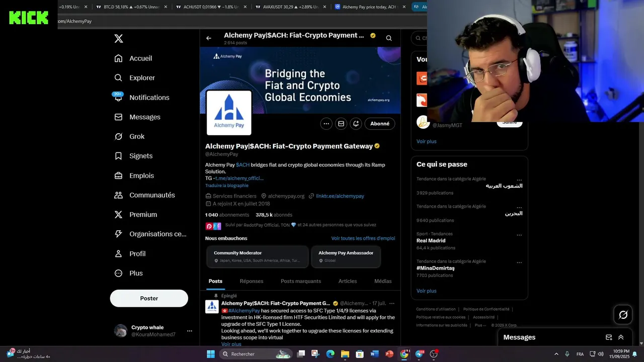Click Voir plus on pinned post
Image resolution: width=644 pixels, height=362 pixels.
point(231,344)
